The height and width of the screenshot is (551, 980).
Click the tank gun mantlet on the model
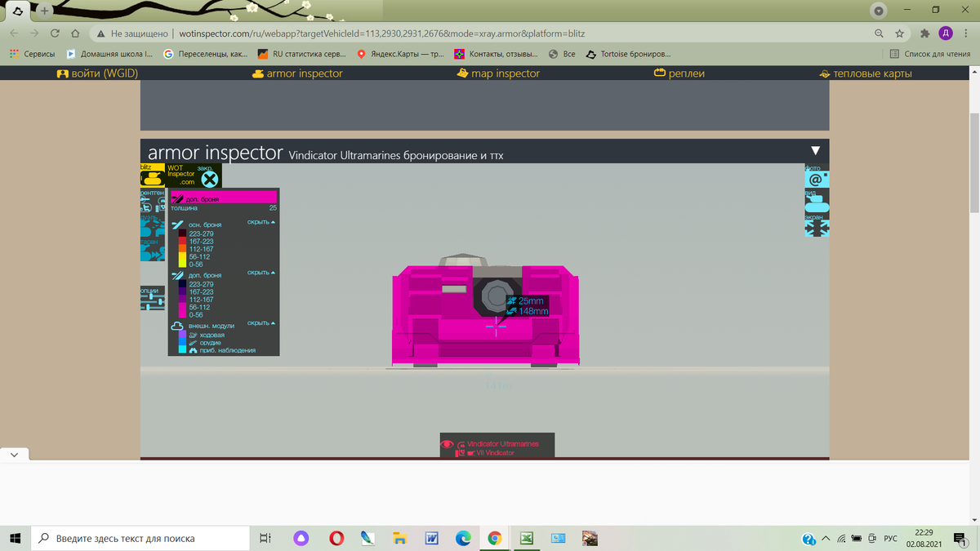[x=496, y=295]
